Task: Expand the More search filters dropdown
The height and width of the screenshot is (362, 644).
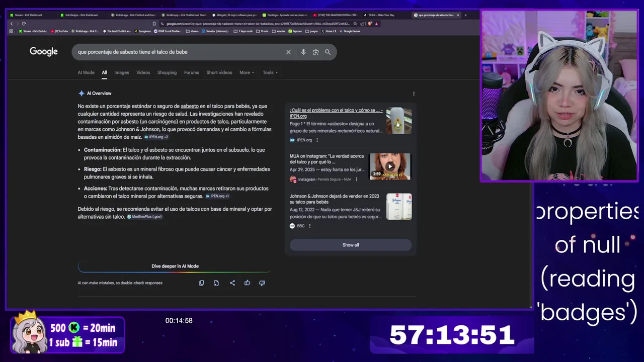Action: point(247,72)
